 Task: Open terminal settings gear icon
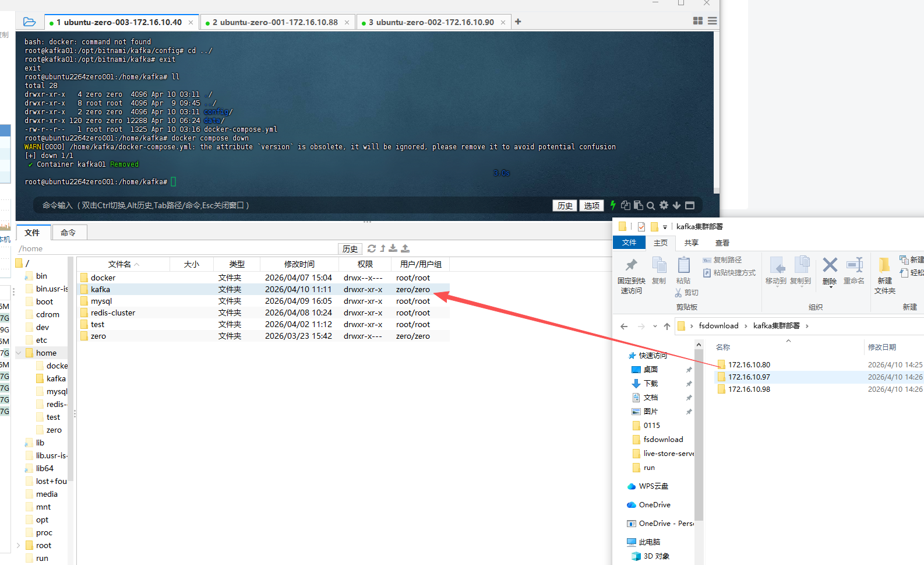(664, 205)
